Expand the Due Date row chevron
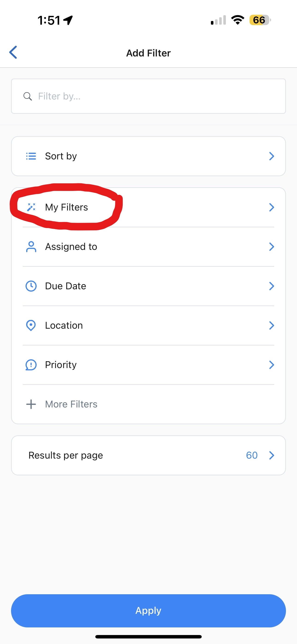Screen dimensions: 297x644 271,286
